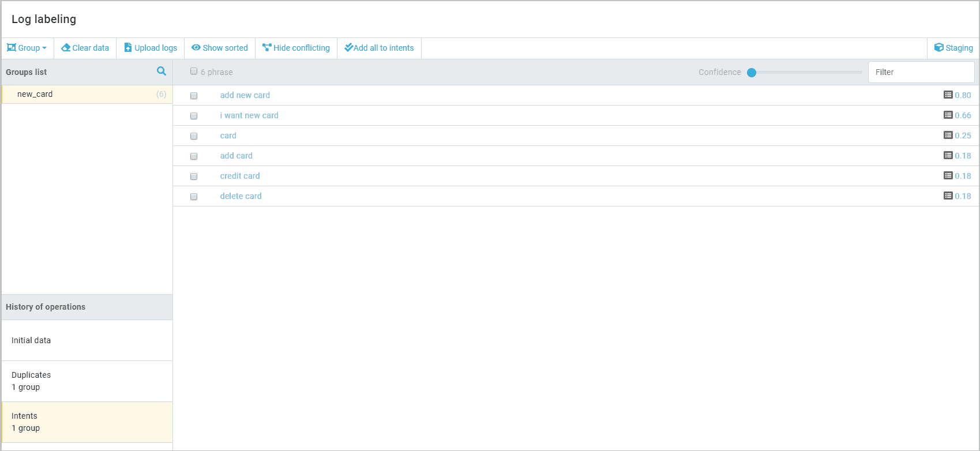Click the Confidence slider handle
This screenshot has width=980, height=451.
click(752, 73)
